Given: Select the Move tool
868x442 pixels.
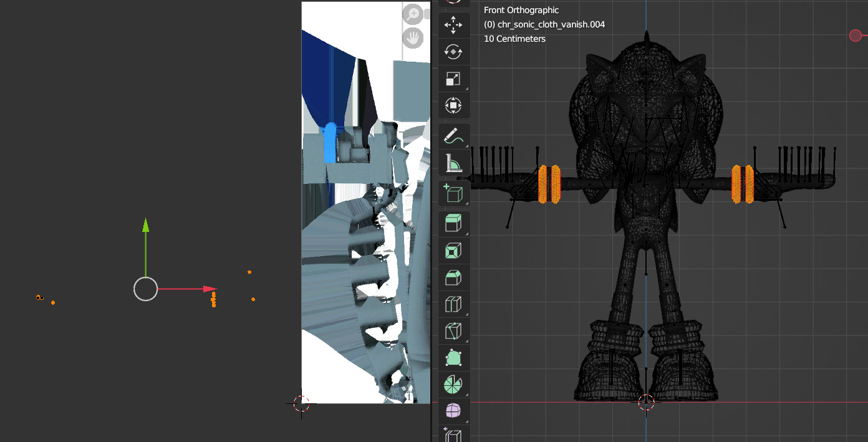Looking at the screenshot, I should pos(453,25).
